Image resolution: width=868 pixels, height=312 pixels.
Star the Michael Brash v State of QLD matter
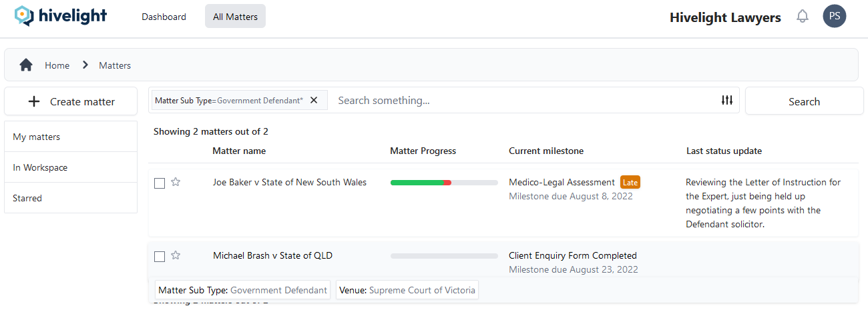[x=176, y=255]
